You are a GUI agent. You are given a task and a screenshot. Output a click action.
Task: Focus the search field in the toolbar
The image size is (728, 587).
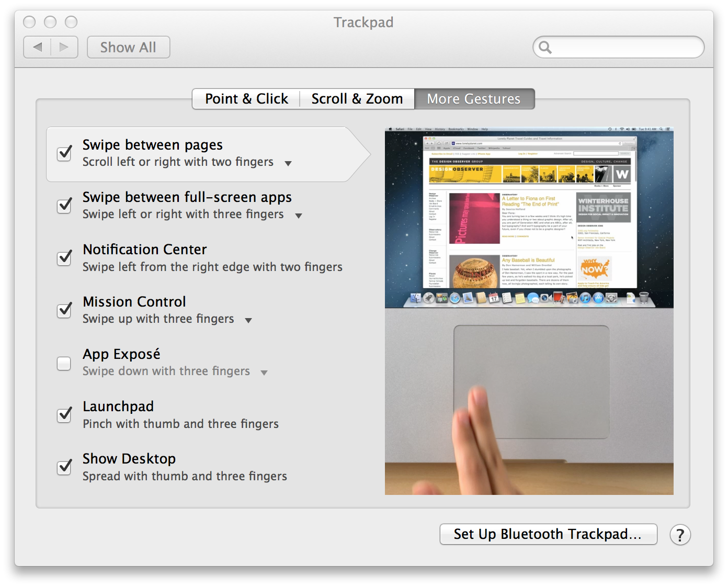pyautogui.click(x=619, y=47)
